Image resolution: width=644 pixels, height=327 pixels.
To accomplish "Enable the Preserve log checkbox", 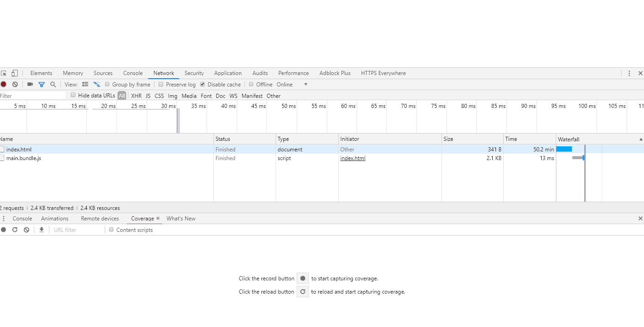I will [161, 84].
